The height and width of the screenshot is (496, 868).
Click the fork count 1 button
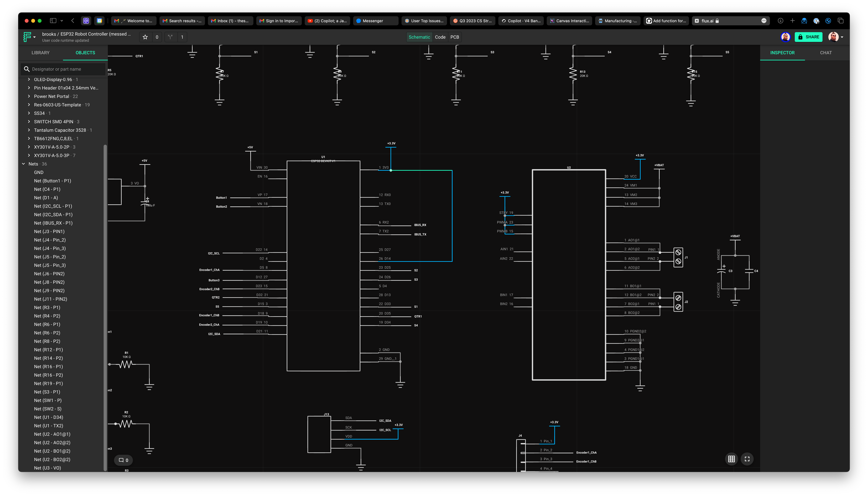(182, 37)
